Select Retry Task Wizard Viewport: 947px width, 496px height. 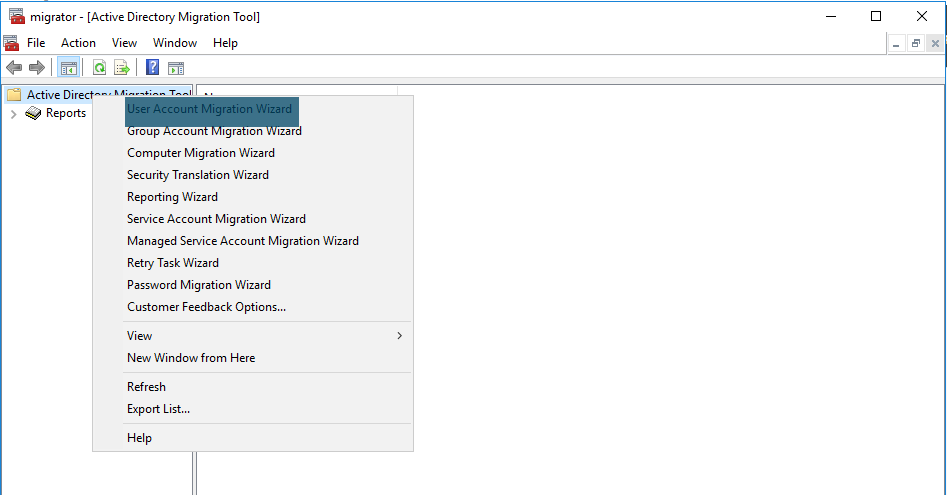pos(173,263)
